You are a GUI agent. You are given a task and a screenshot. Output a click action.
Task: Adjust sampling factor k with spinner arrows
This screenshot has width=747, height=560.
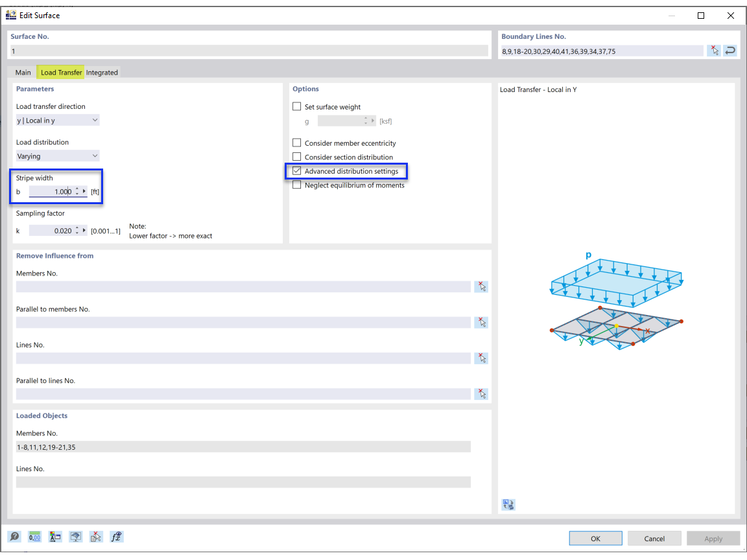pyautogui.click(x=77, y=231)
